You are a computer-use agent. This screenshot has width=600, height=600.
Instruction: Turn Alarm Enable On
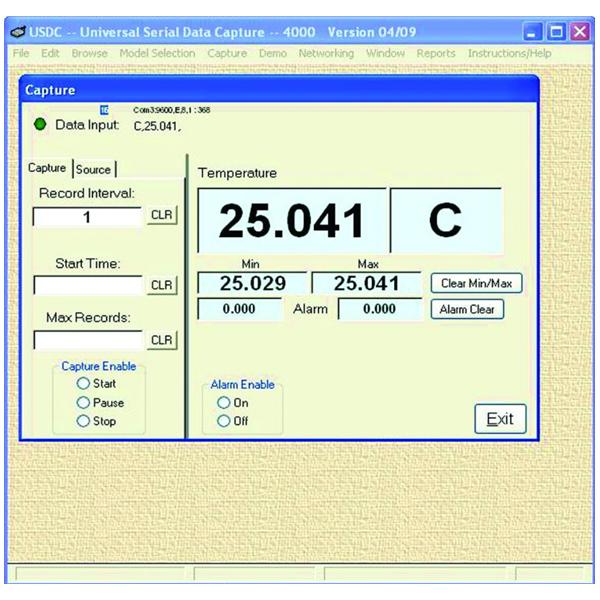[223, 403]
